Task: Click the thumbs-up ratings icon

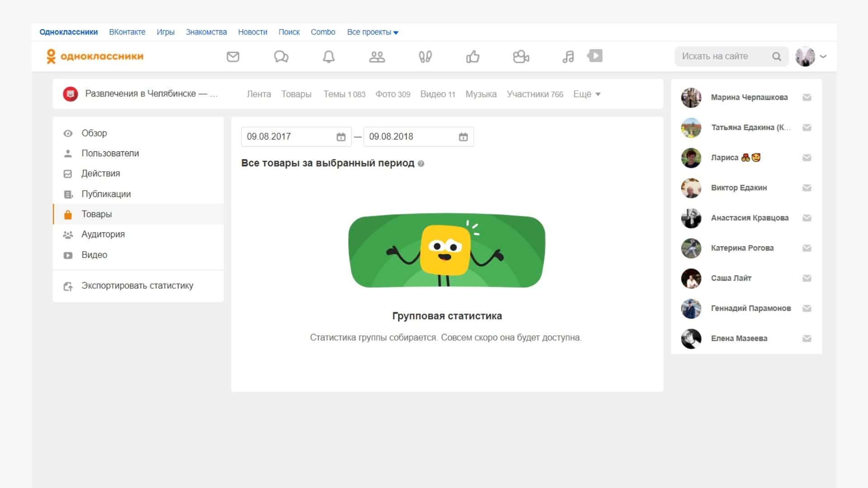Action: pyautogui.click(x=473, y=56)
